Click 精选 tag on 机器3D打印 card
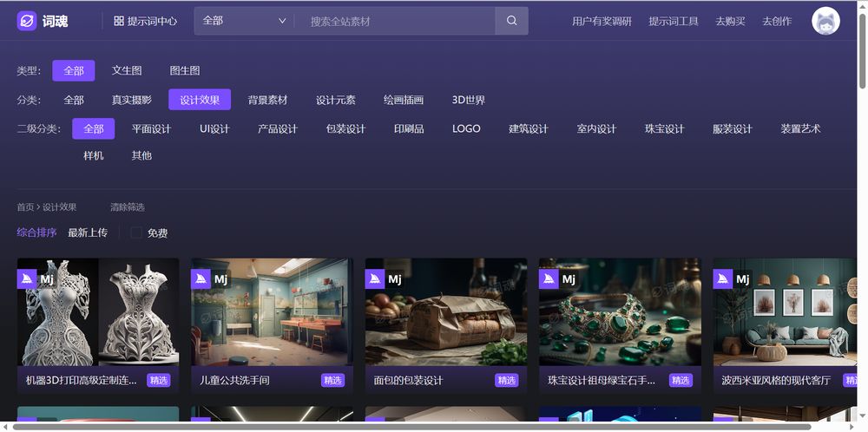 coord(159,381)
